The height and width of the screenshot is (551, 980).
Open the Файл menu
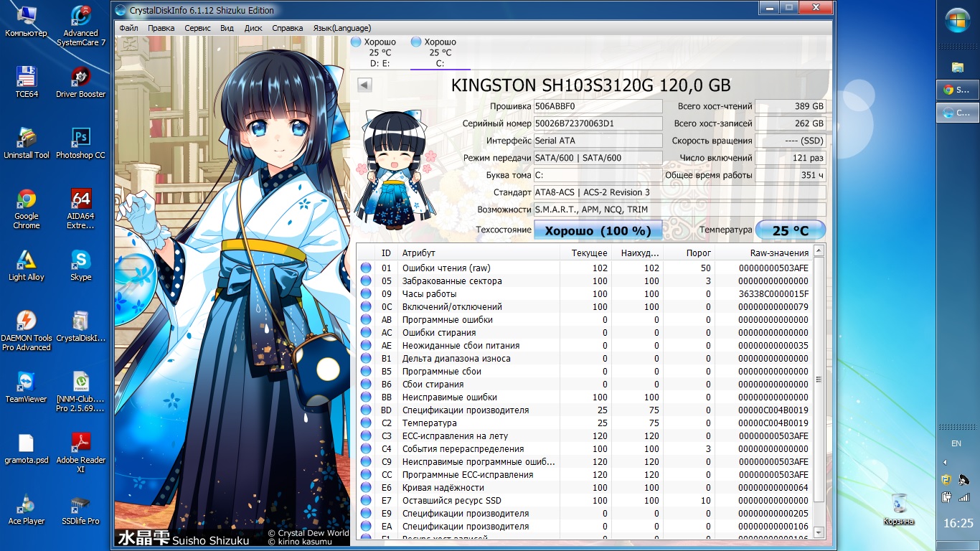pyautogui.click(x=129, y=28)
